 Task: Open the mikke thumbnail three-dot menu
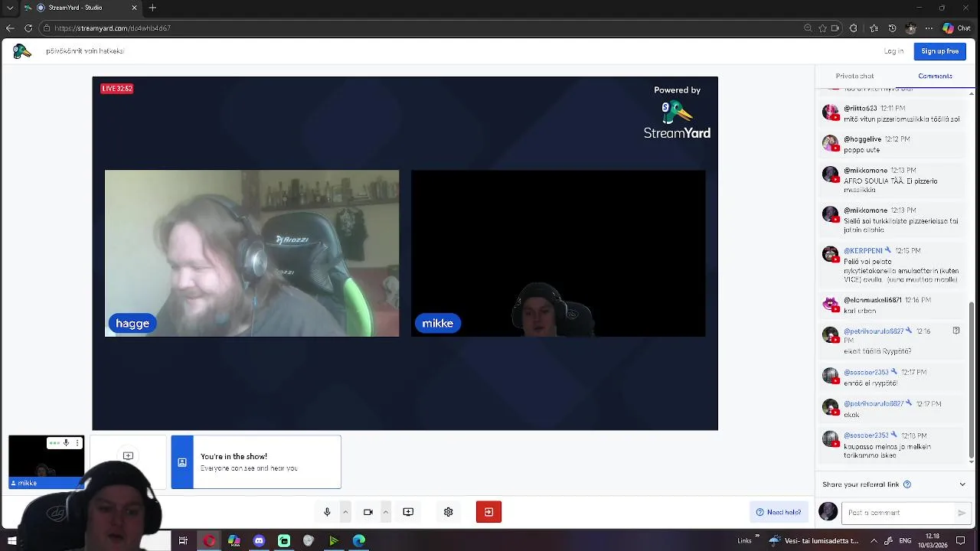point(77,443)
